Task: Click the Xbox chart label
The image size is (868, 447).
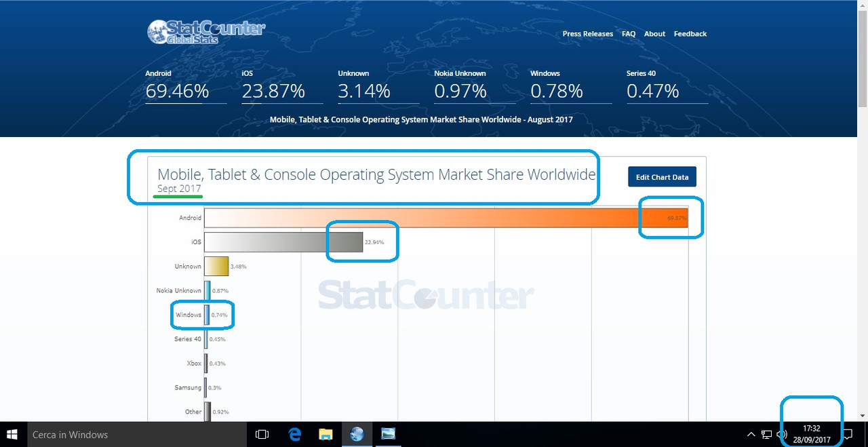Action: pos(194,364)
